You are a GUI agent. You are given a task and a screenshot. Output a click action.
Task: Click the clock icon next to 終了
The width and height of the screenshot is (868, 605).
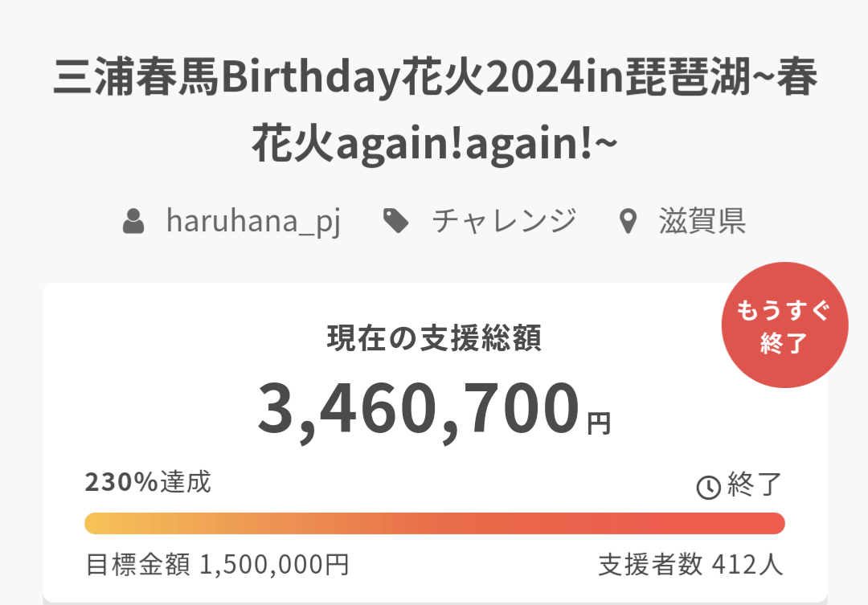click(x=708, y=487)
